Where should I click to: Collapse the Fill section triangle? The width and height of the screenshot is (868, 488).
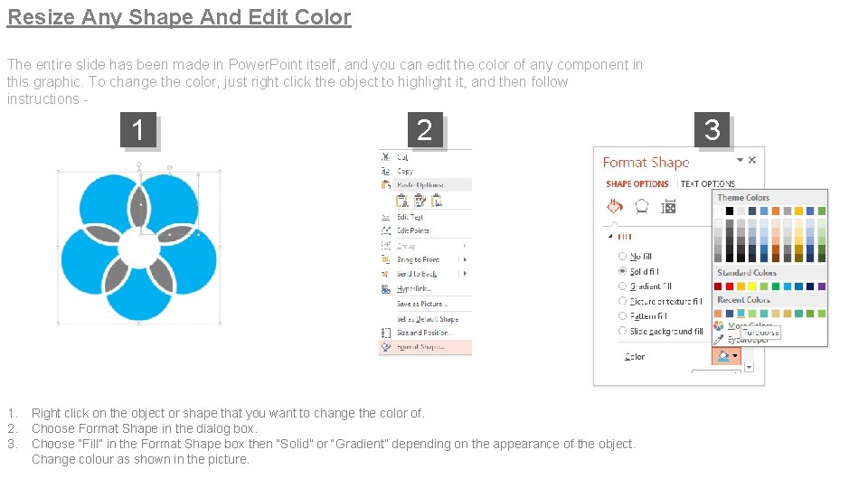pos(609,237)
